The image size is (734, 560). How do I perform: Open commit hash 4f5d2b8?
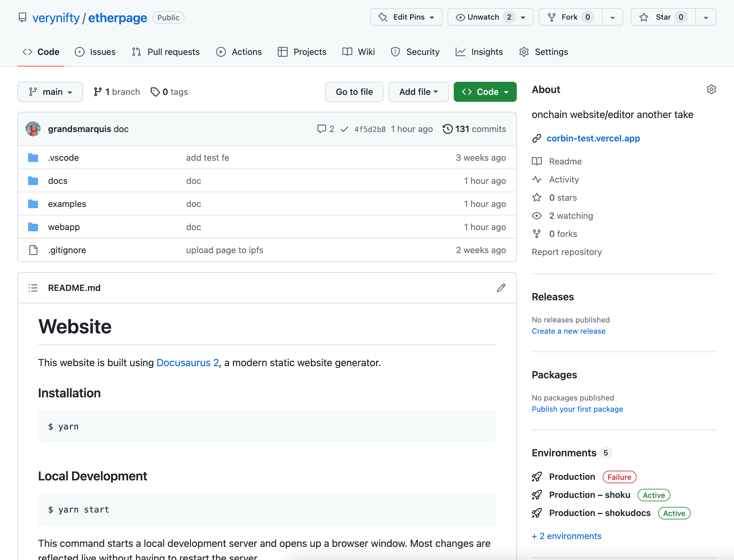click(370, 129)
